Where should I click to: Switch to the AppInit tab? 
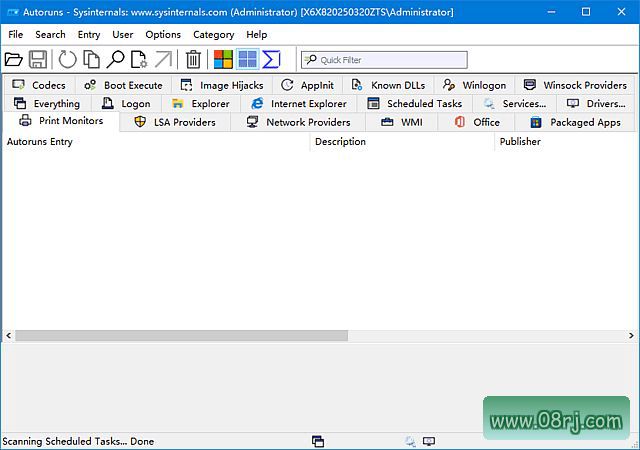pos(308,85)
